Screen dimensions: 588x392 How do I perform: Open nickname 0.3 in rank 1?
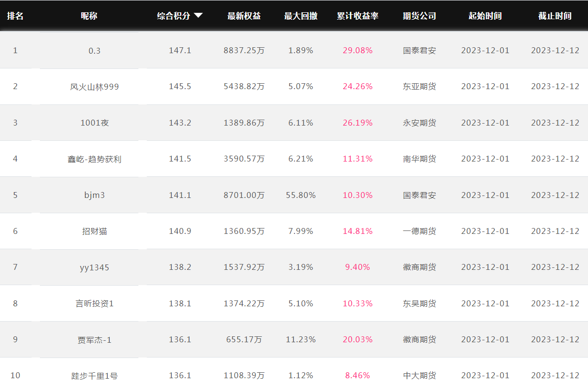pos(95,51)
